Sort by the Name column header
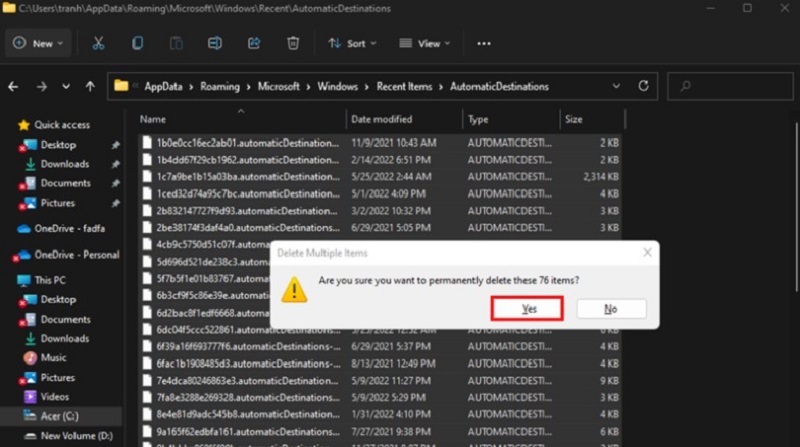 (153, 119)
